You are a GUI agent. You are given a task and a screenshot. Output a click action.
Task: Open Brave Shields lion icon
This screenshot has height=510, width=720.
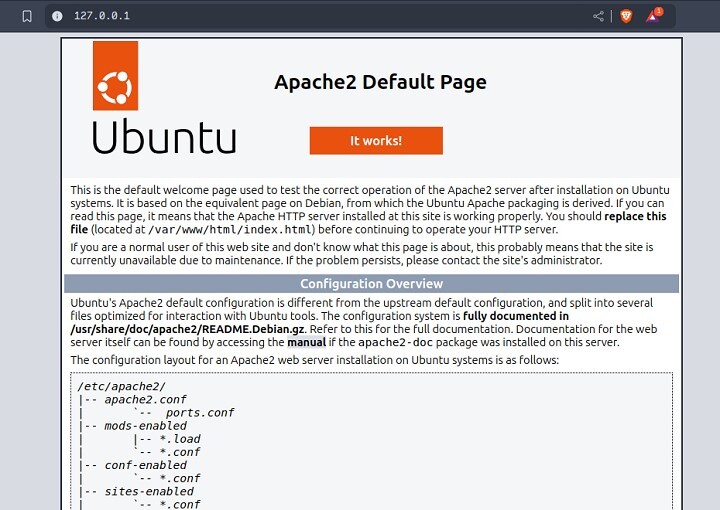click(626, 16)
